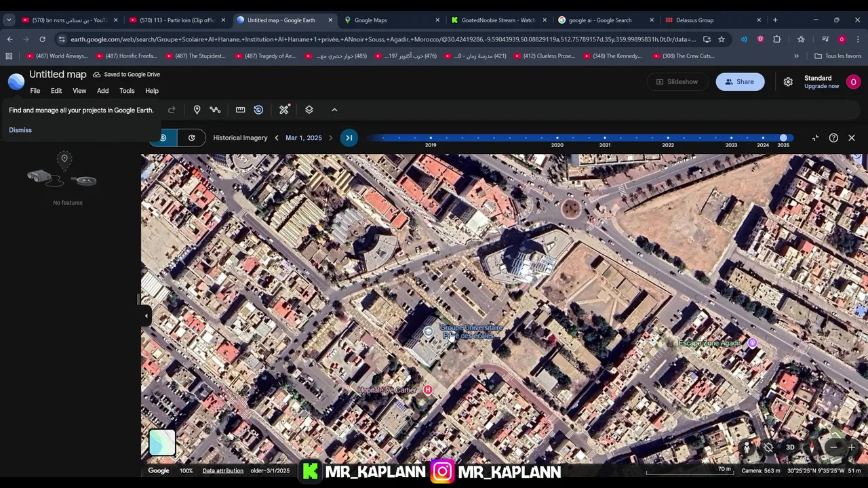Open the Tools menu
868x488 pixels.
pyautogui.click(x=127, y=91)
